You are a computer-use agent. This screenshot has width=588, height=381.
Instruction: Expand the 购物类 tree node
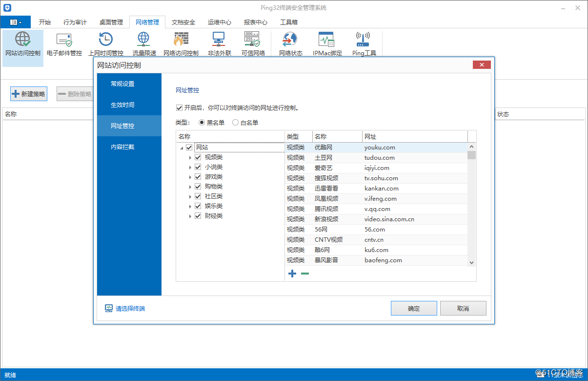click(x=190, y=187)
